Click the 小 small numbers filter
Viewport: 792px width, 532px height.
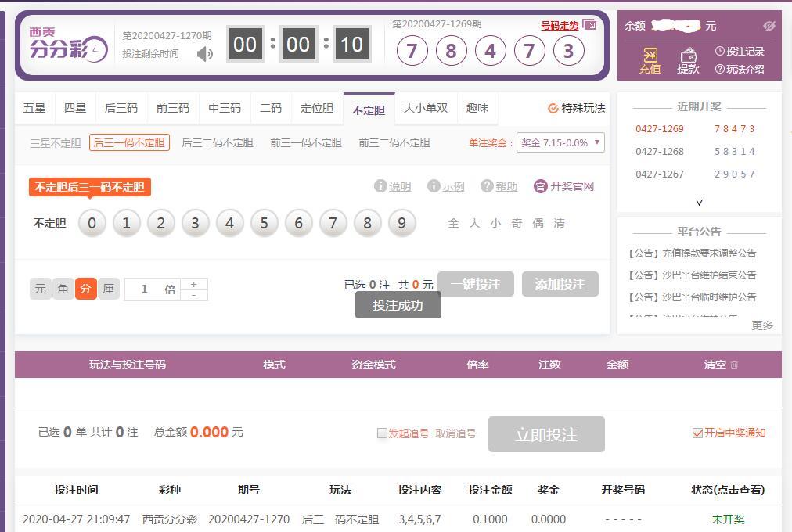pos(495,223)
